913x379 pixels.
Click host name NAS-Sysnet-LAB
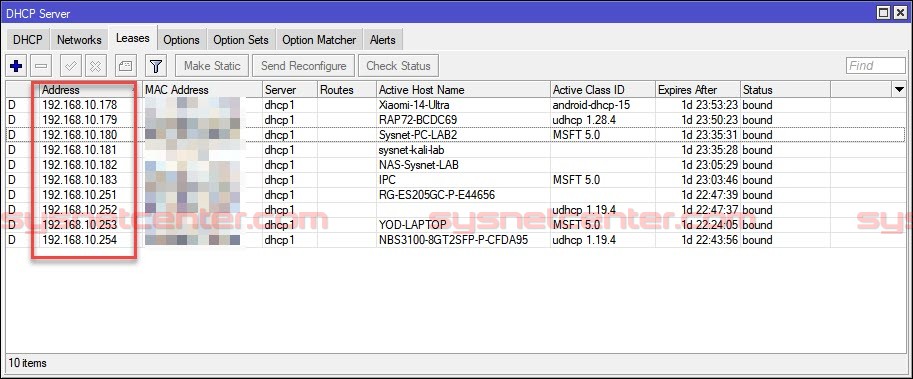pos(419,165)
